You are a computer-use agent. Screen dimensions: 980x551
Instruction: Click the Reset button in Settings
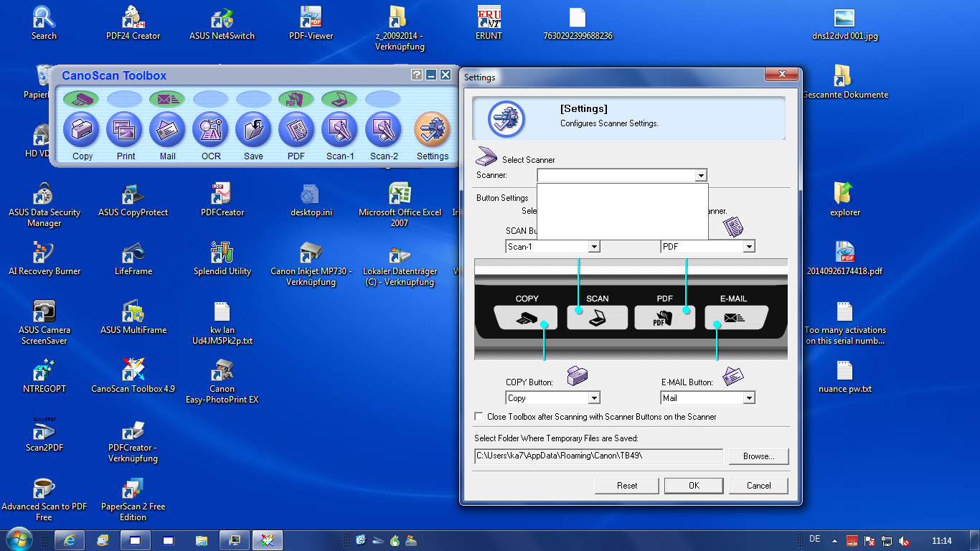pyautogui.click(x=627, y=486)
